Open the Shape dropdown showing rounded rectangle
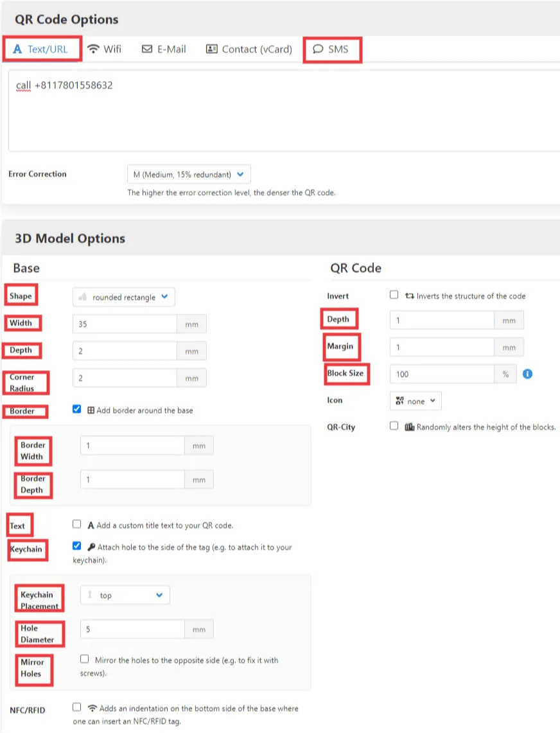The width and height of the screenshot is (560, 733). (x=124, y=297)
